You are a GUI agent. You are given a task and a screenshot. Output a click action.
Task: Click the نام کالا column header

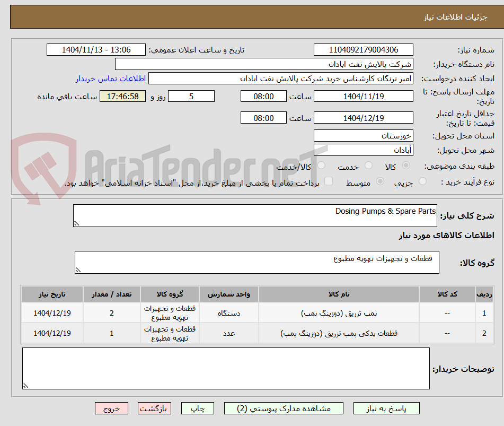pyautogui.click(x=339, y=294)
